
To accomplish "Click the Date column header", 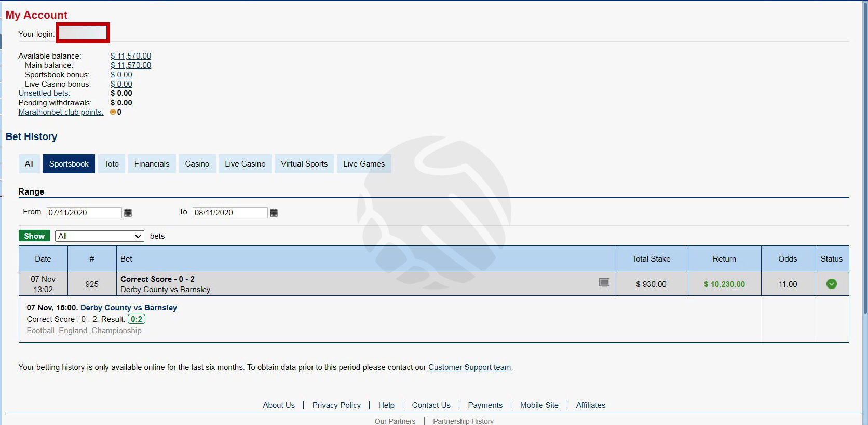I will point(43,259).
